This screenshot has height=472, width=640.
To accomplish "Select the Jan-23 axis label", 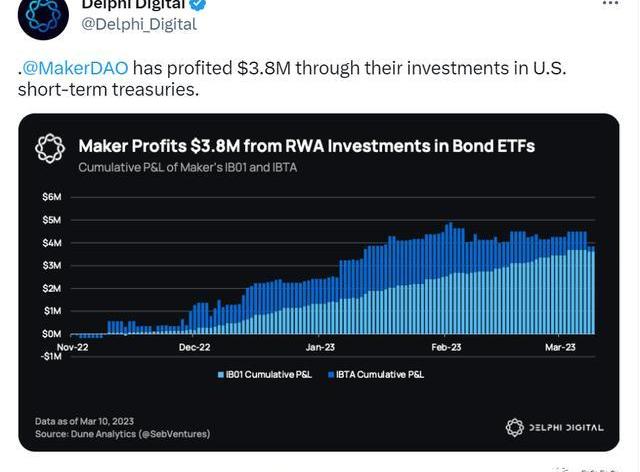I will (x=320, y=348).
